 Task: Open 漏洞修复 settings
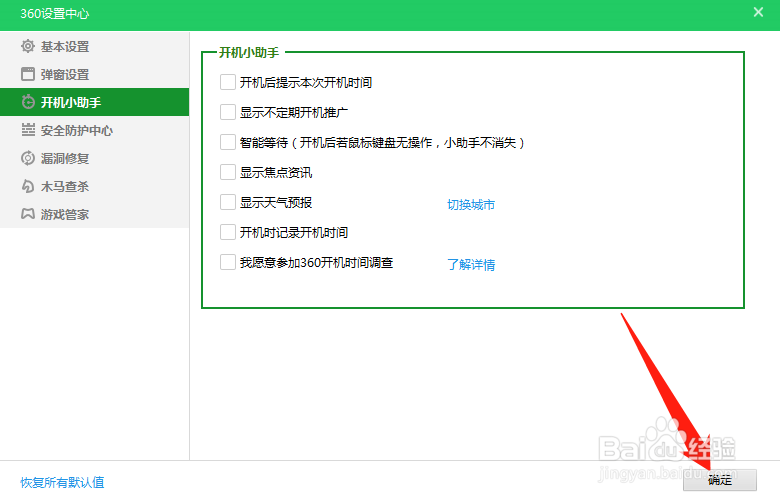point(95,158)
